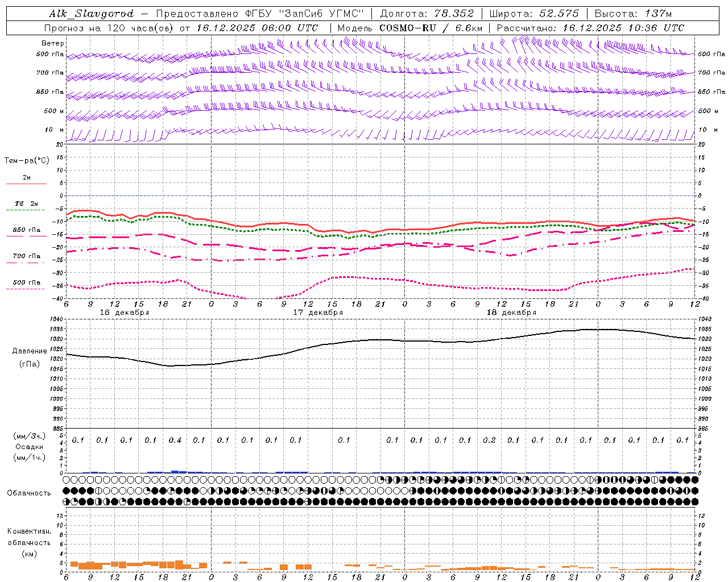
Task: Select the '2м' temperature legend entry
Action: click(x=27, y=178)
